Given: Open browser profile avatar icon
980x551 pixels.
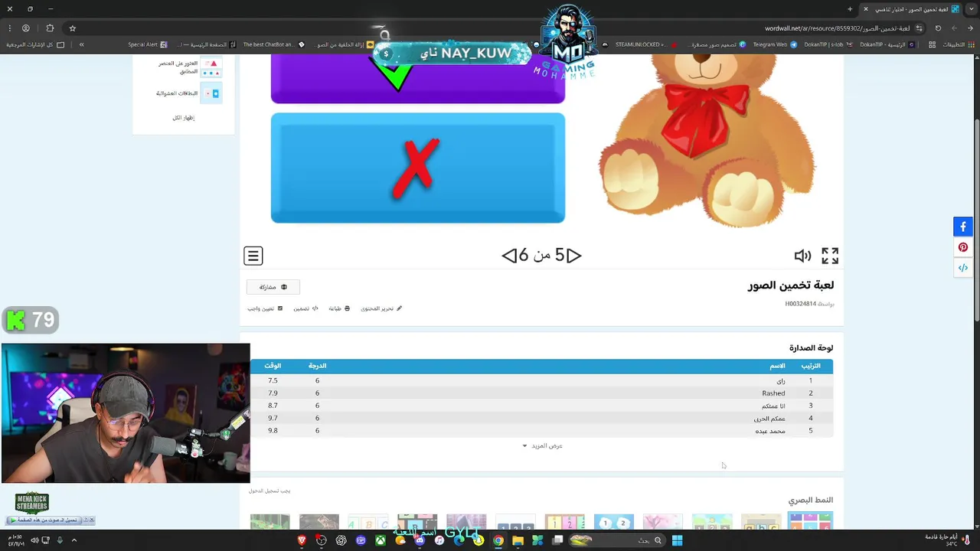Looking at the screenshot, I should coord(26,28).
